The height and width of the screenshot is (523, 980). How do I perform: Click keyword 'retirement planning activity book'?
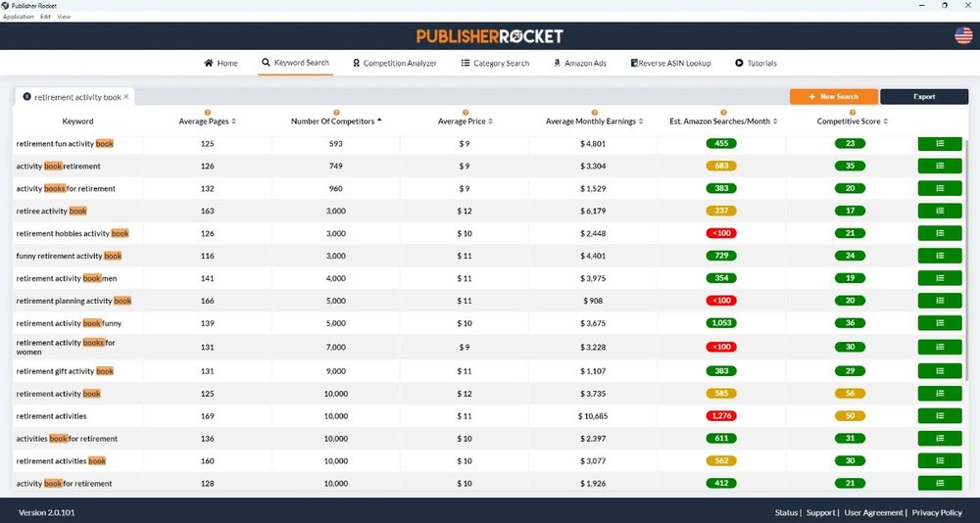point(73,302)
